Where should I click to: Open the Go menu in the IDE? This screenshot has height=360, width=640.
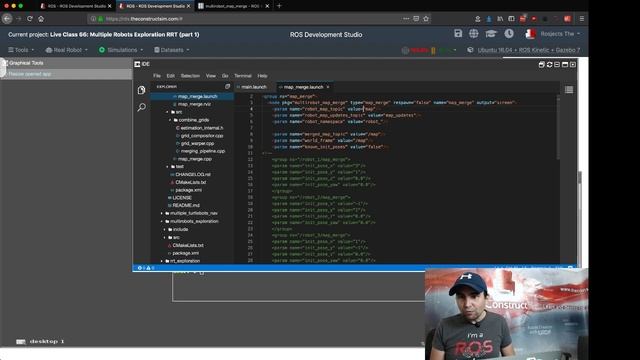225,76
